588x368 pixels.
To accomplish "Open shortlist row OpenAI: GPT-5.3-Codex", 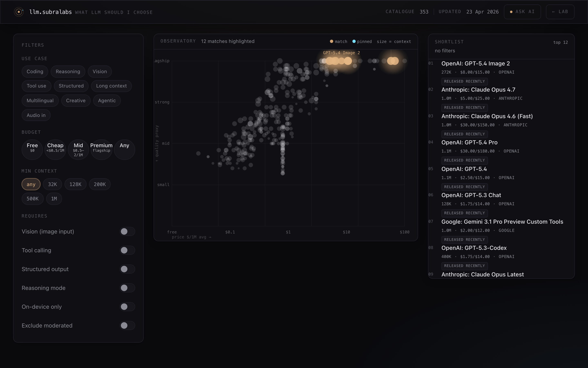I will tap(501, 257).
